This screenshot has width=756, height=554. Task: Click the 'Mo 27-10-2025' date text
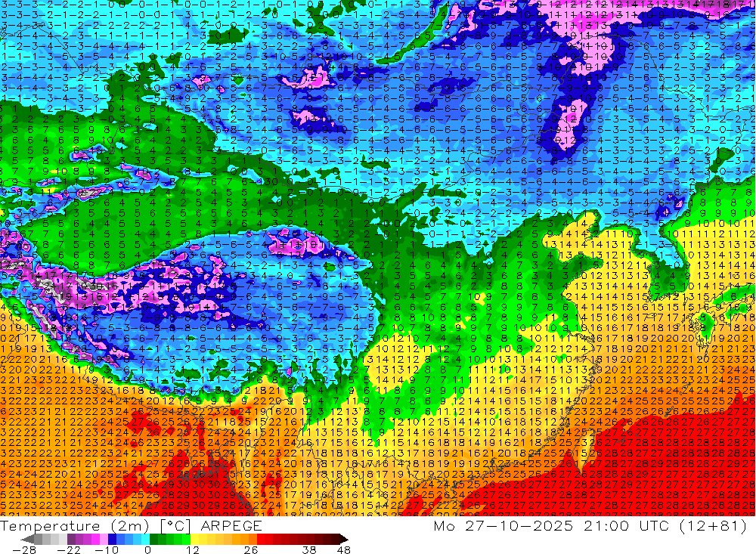pyautogui.click(x=503, y=526)
